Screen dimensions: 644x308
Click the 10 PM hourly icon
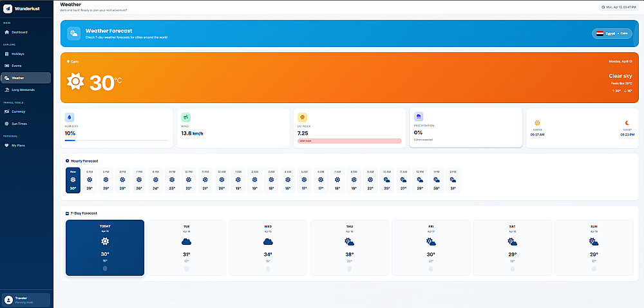189,180
